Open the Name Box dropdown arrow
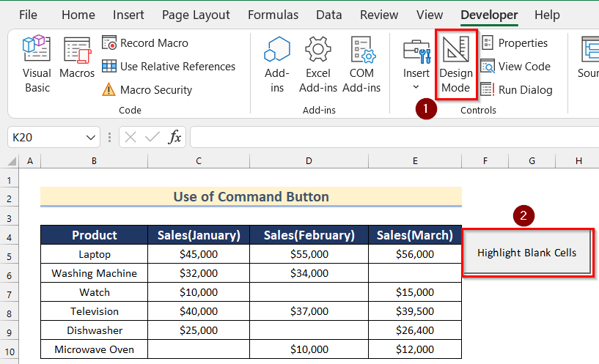This screenshot has width=599, height=364. (92, 138)
